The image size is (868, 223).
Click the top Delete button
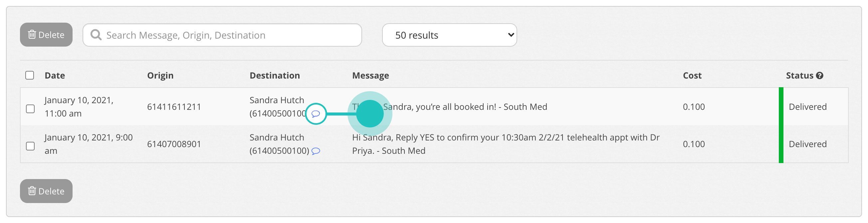pyautogui.click(x=46, y=35)
